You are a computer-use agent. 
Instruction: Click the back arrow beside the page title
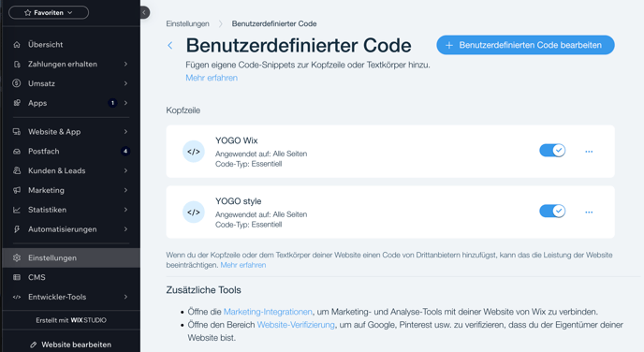pyautogui.click(x=170, y=45)
